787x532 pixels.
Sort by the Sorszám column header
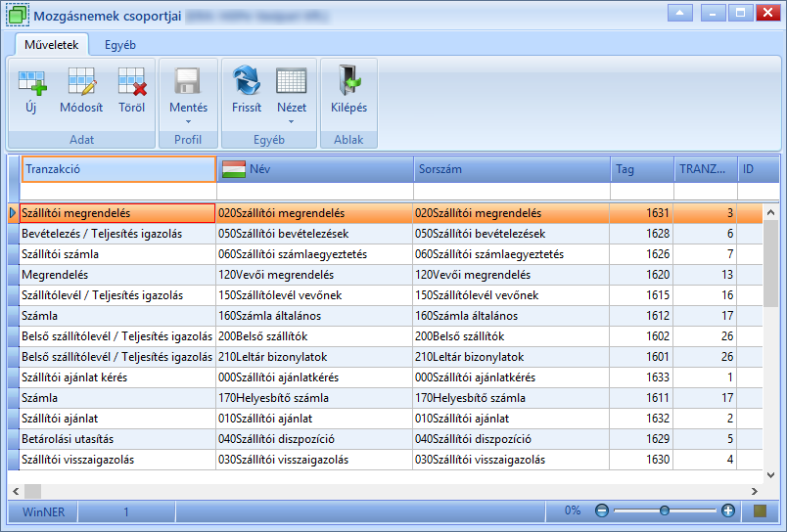(x=512, y=169)
